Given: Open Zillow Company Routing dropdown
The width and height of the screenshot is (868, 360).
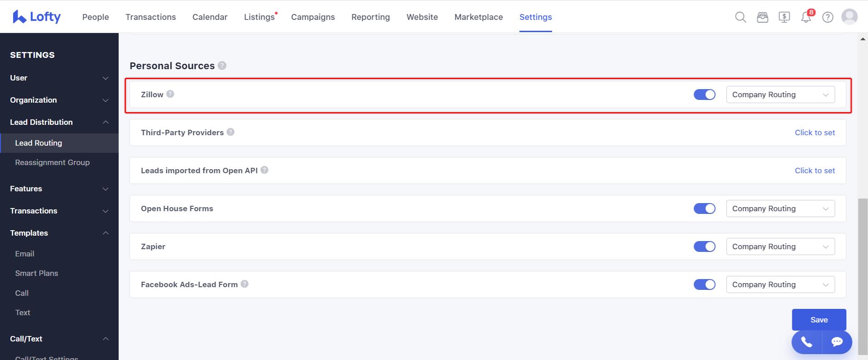Looking at the screenshot, I should 781,95.
